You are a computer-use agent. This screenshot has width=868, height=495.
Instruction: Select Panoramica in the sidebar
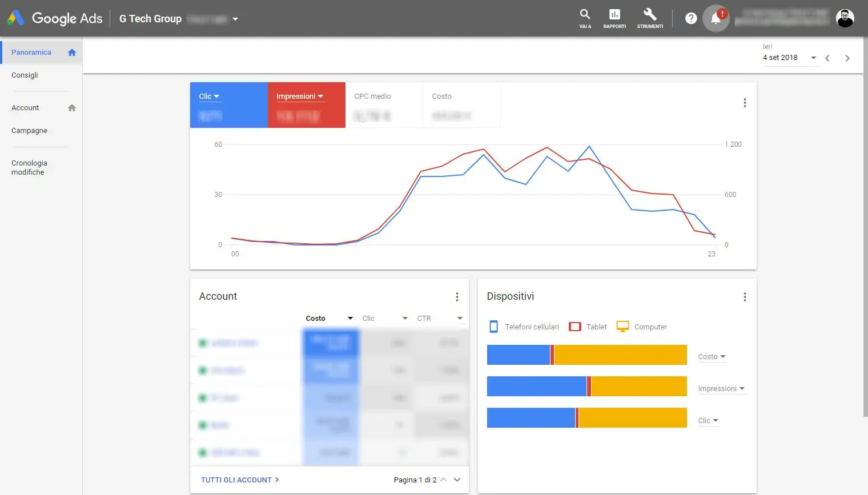click(41, 53)
